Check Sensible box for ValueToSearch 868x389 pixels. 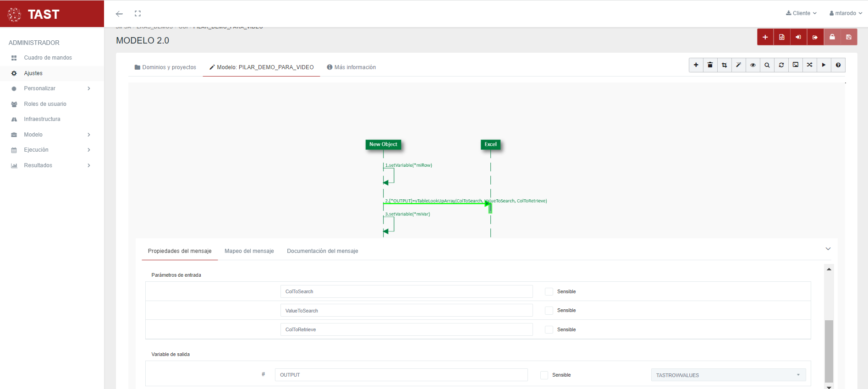point(549,311)
